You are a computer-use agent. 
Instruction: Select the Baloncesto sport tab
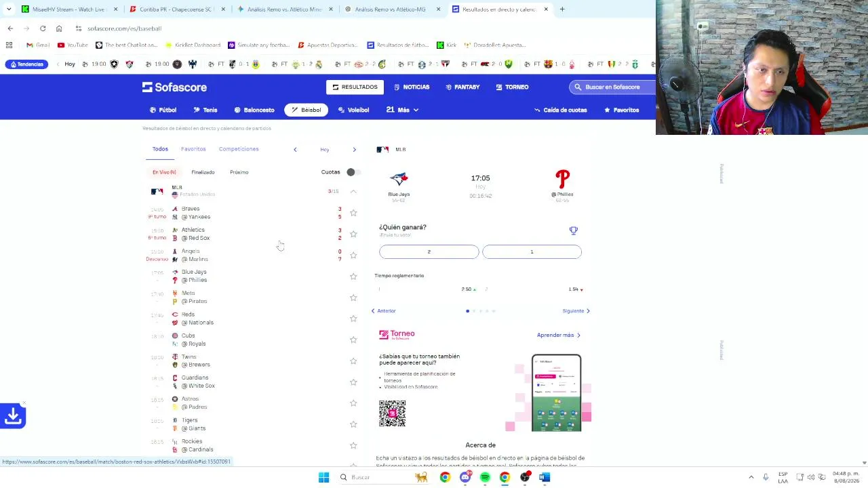coord(254,110)
